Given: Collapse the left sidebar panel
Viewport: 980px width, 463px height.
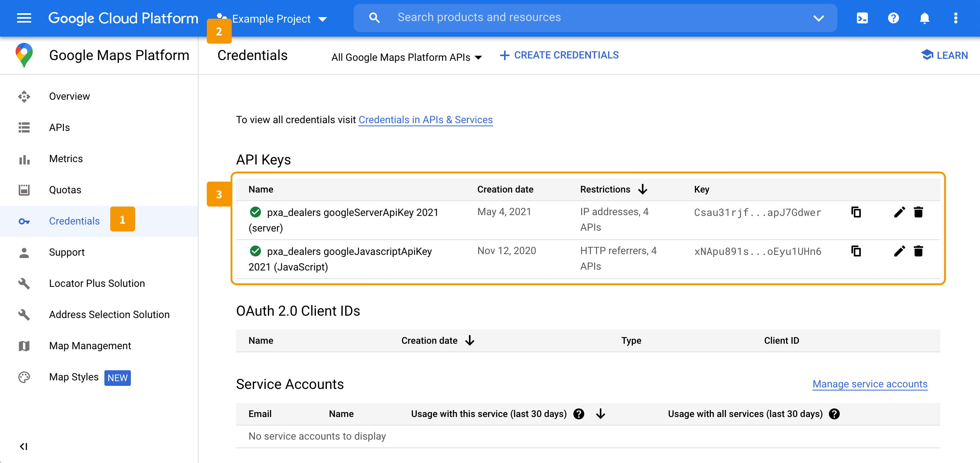Looking at the screenshot, I should tap(24, 446).
